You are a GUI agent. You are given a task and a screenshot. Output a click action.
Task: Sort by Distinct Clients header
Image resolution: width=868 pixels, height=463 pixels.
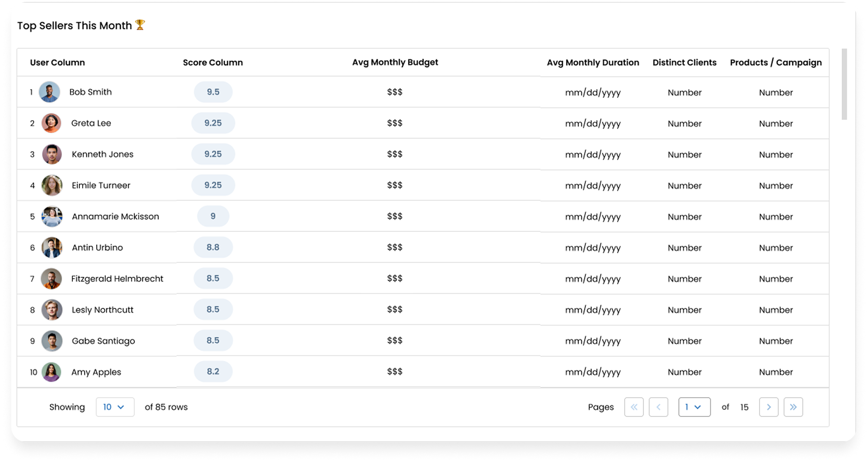coord(684,63)
